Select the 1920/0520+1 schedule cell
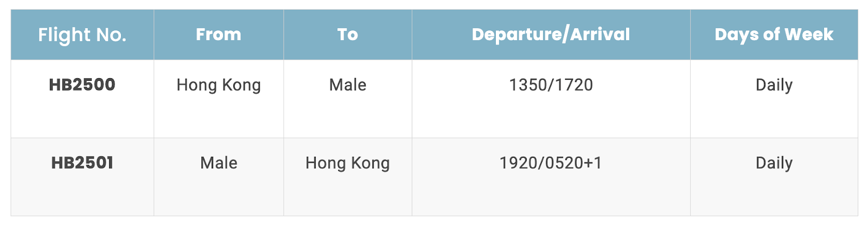This screenshot has height=230, width=868. (x=551, y=163)
